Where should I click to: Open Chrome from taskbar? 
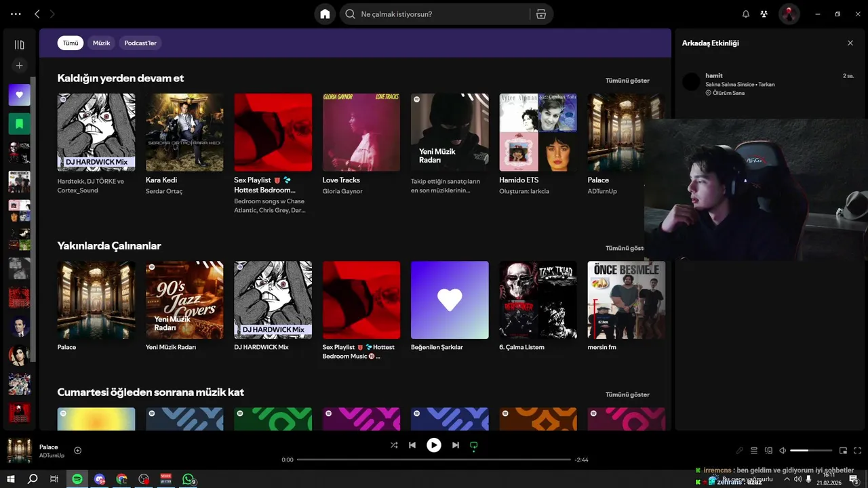point(121,479)
